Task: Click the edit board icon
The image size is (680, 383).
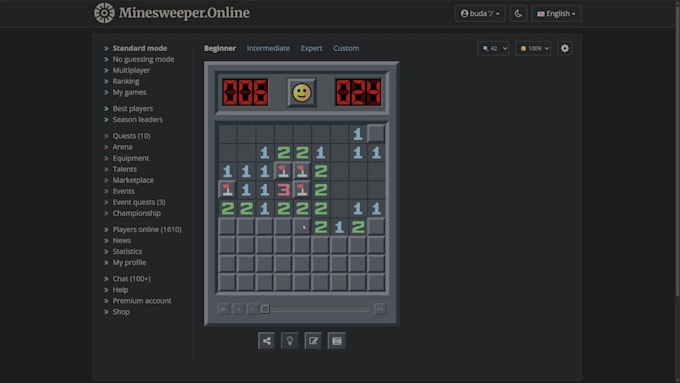Action: coord(313,341)
